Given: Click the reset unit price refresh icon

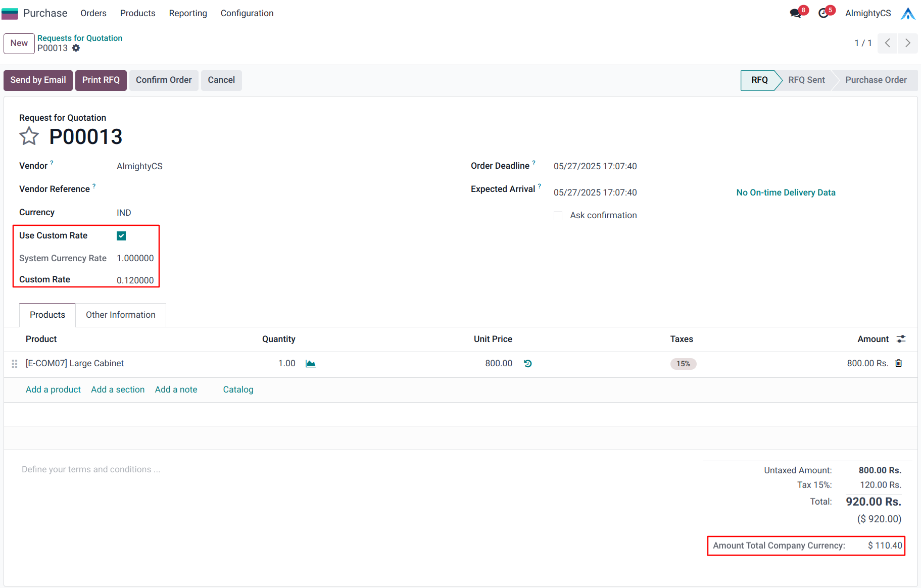Looking at the screenshot, I should (x=528, y=364).
